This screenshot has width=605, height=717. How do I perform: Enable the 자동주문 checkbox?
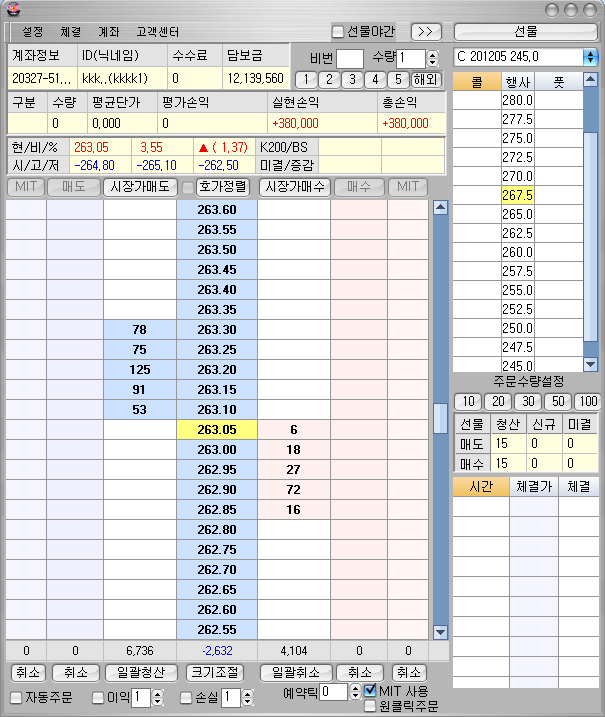click(16, 698)
